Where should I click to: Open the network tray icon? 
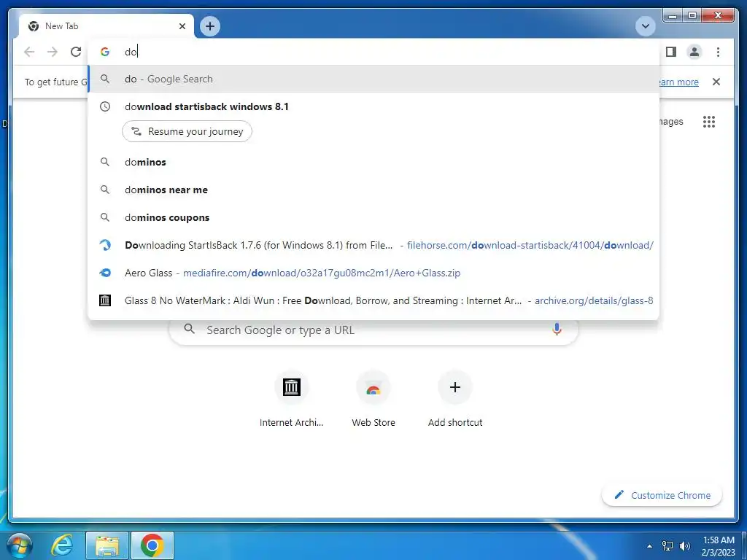tap(667, 546)
